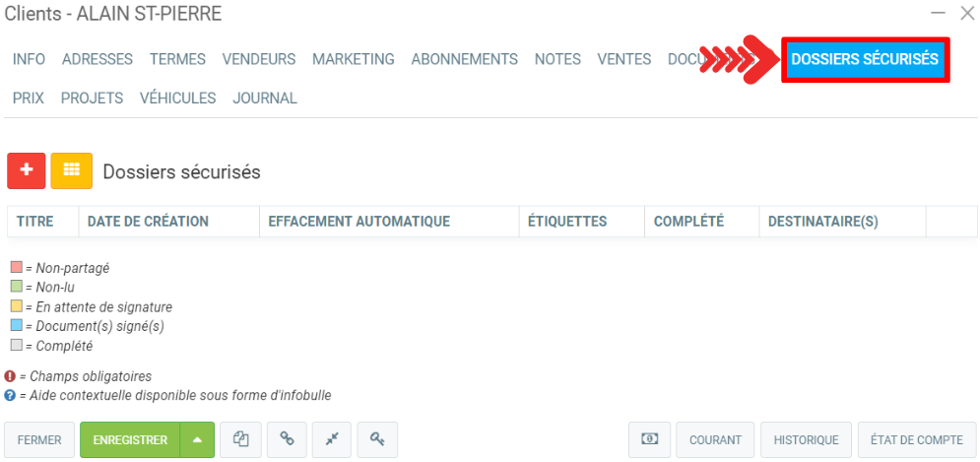Click the red plus add folder button
Screen dimensions: 980x462
pyautogui.click(x=26, y=170)
